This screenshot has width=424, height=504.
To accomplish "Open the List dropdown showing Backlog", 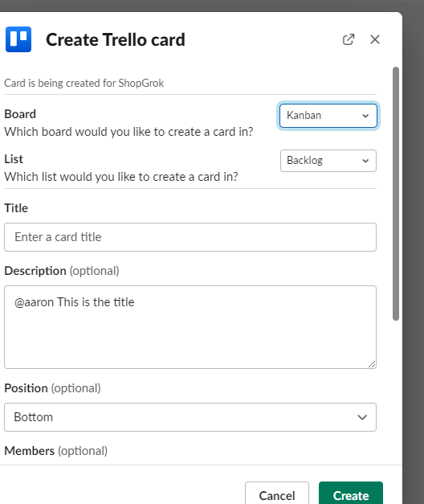I will click(328, 161).
